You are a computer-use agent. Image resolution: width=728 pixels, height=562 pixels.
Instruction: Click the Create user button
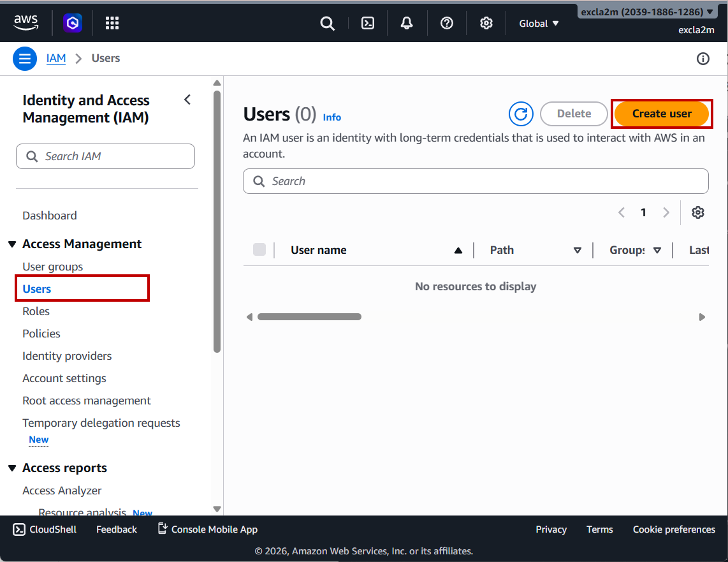(662, 114)
